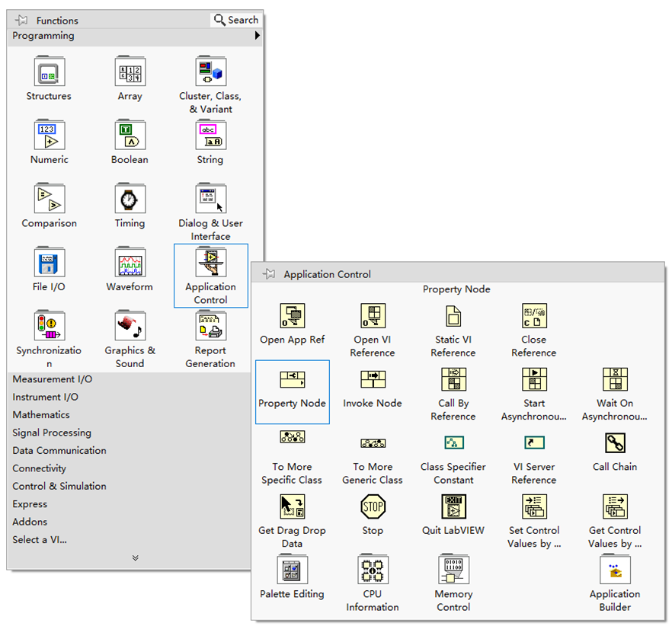Click the Search button in Functions palette

coord(235,20)
